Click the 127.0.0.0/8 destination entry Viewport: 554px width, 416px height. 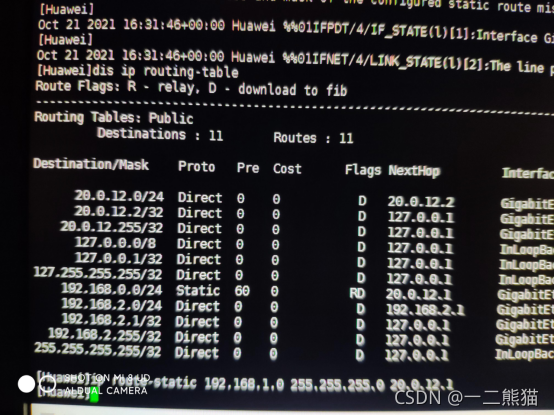coord(115,243)
